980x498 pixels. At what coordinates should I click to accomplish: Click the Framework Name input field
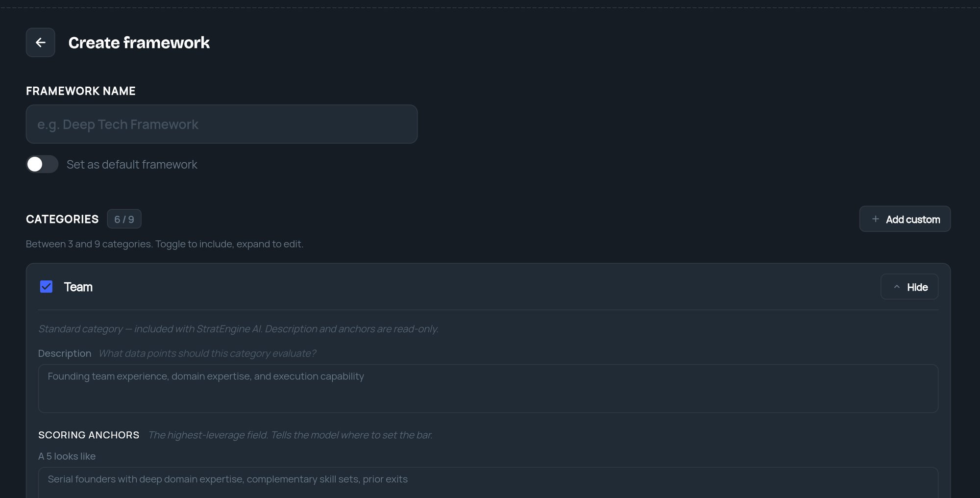pyautogui.click(x=221, y=124)
